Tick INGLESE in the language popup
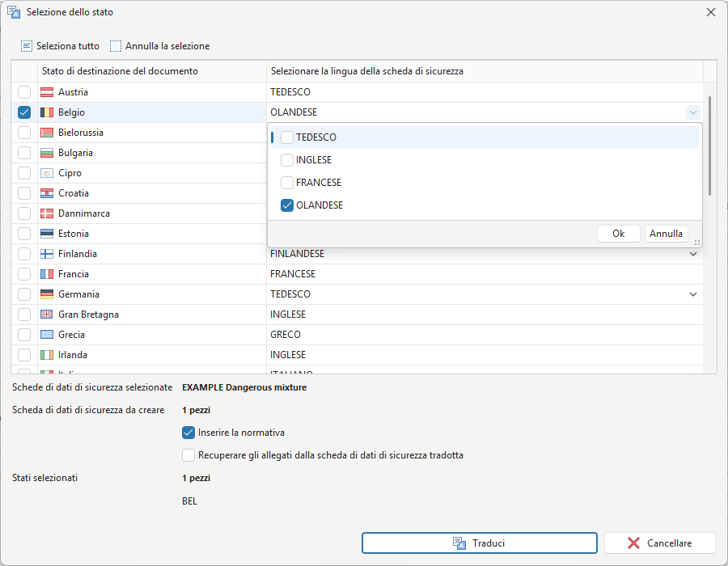The image size is (728, 566). coord(287,160)
